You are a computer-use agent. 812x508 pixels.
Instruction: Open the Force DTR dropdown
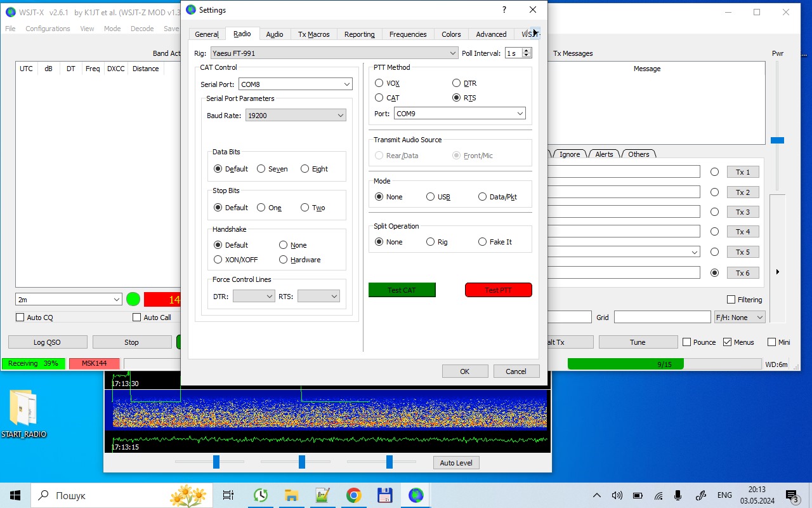254,296
